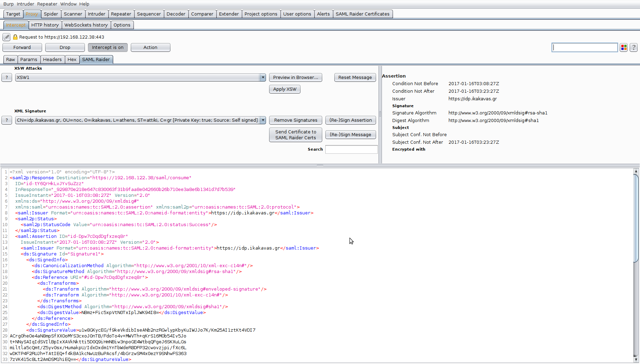Select the Intercept sub-tab
This screenshot has width=640, height=364.
click(16, 25)
